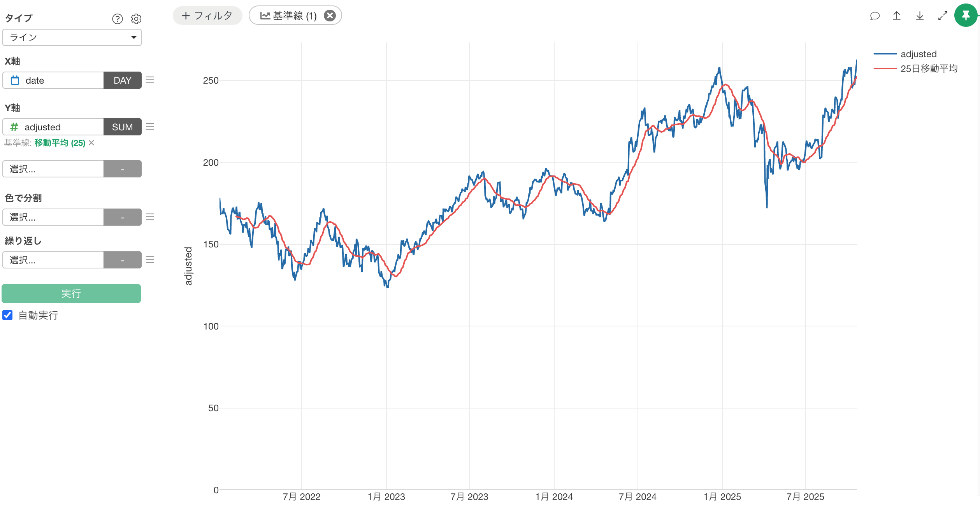980x512 pixels.
Task: Open X axis date hamburger menu
Action: tap(150, 80)
